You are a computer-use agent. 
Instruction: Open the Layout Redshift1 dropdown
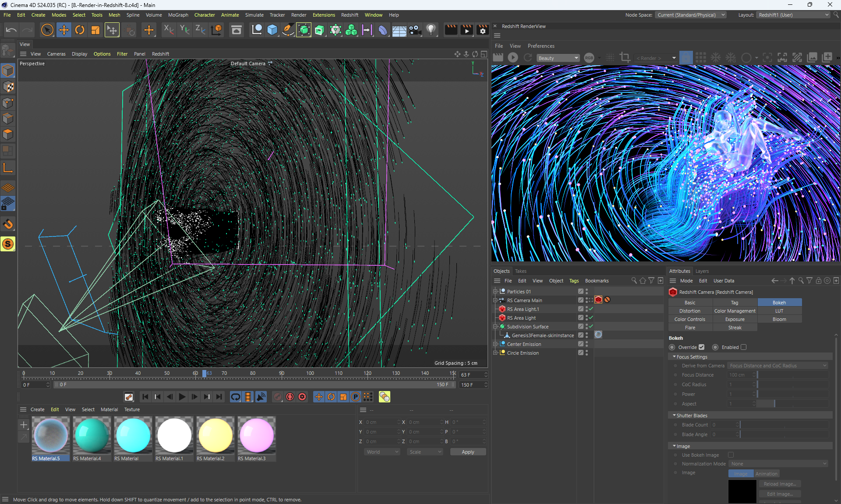[x=793, y=15]
